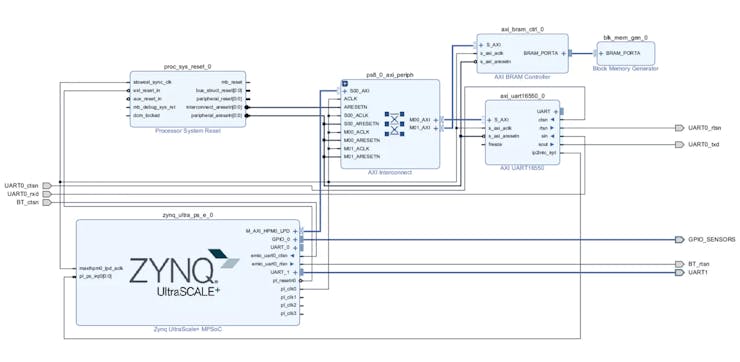Expand the GPIO_0 interface on Zynq block
The width and height of the screenshot is (740, 362).
pos(295,239)
